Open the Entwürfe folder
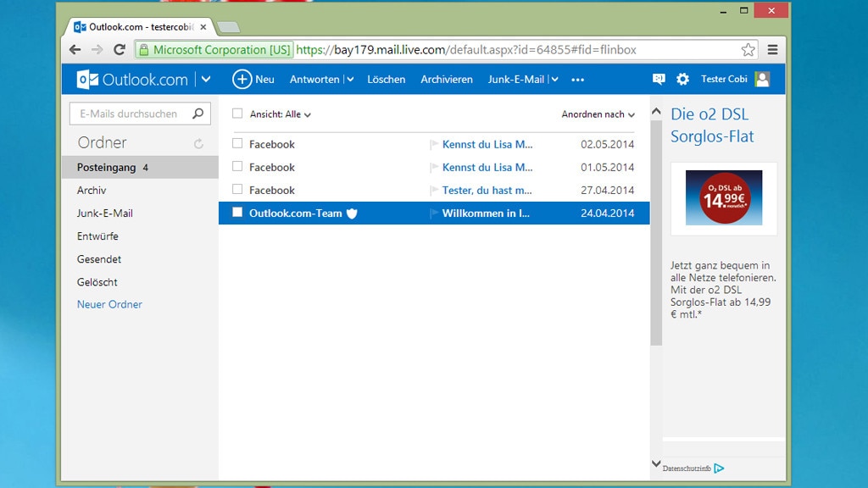Image resolution: width=868 pixels, height=488 pixels. tap(97, 236)
